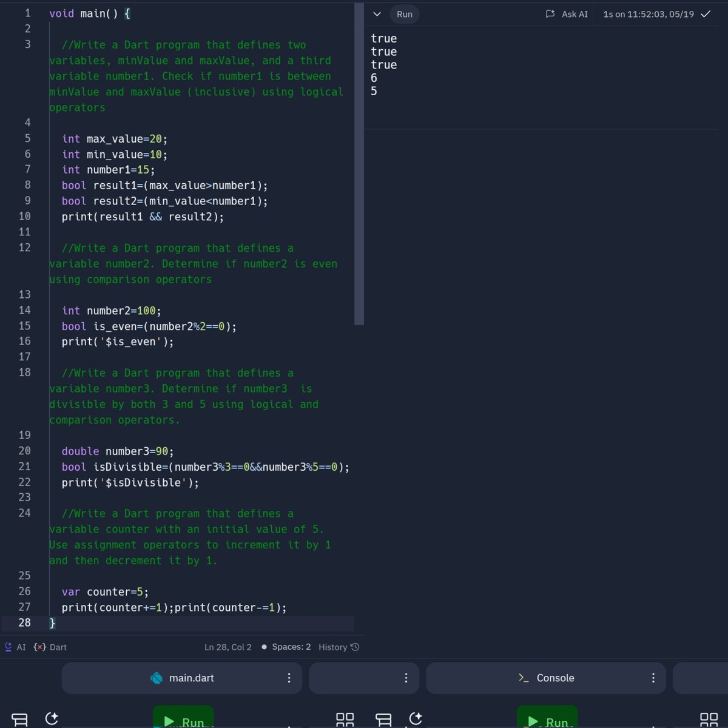Click the comment about the counter variable
The width and height of the screenshot is (728, 728).
pyautogui.click(x=190, y=537)
